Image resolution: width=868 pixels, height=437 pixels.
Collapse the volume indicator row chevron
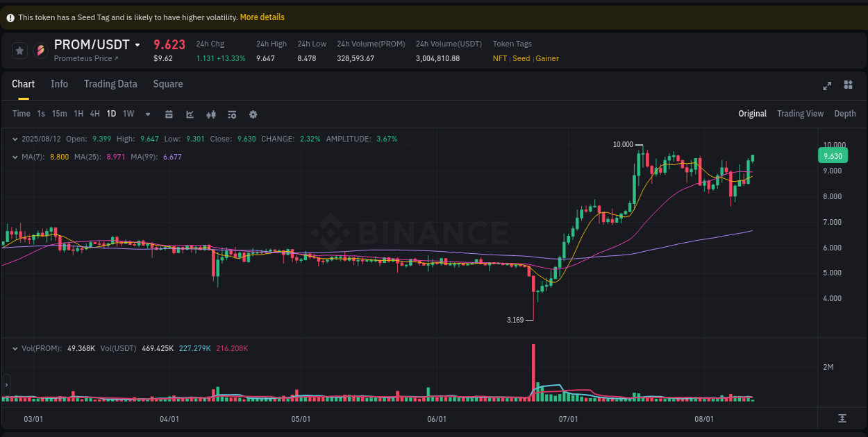tap(15, 348)
